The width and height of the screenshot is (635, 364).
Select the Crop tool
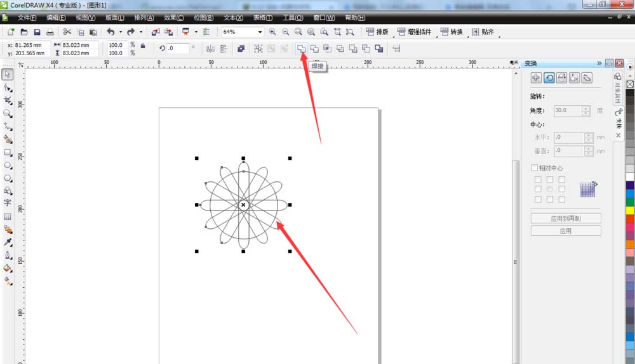(x=7, y=100)
